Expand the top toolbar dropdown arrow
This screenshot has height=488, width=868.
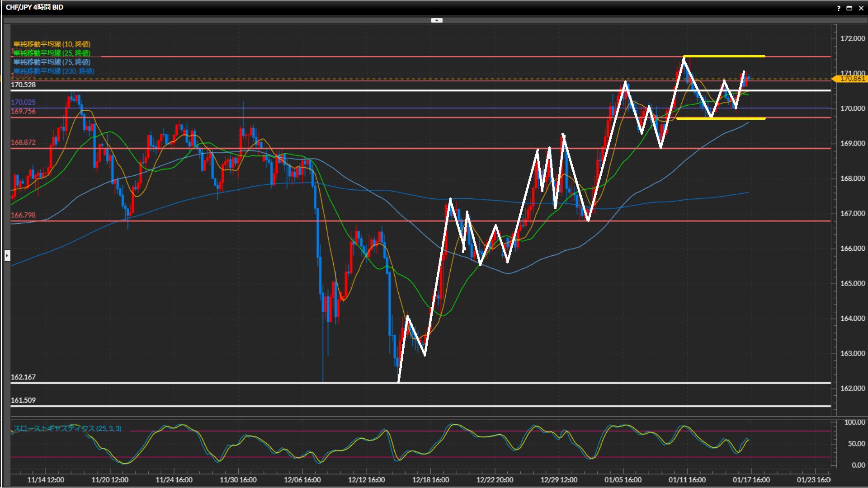437,20
